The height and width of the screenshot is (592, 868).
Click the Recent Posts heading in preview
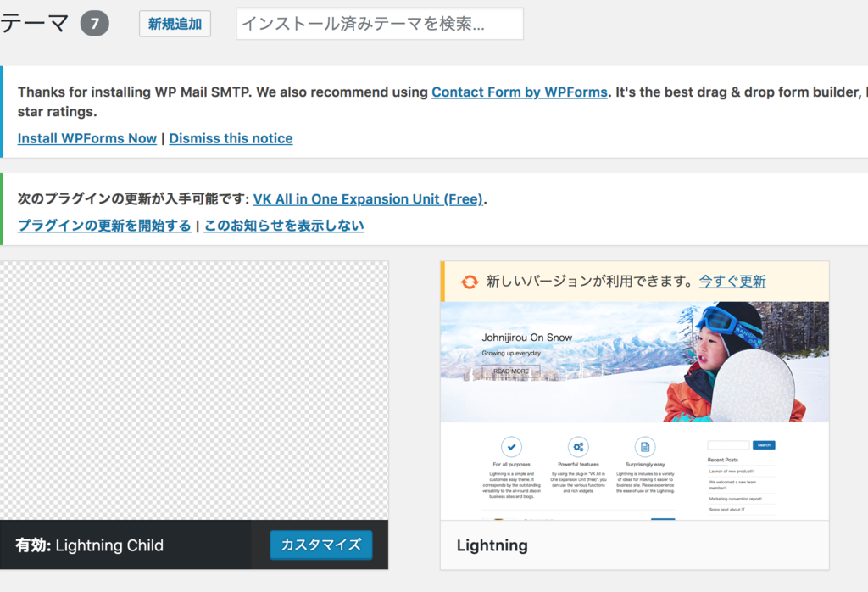pos(722,460)
